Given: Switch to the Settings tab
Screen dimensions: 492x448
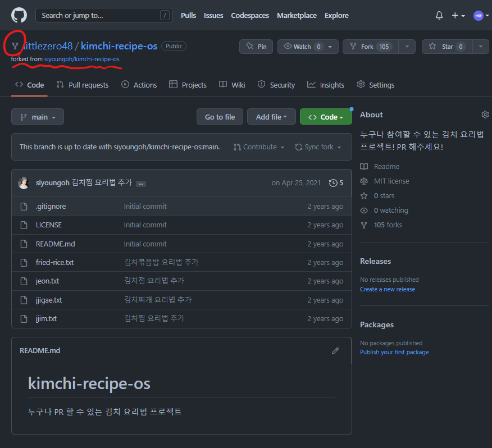Looking at the screenshot, I should 376,85.
